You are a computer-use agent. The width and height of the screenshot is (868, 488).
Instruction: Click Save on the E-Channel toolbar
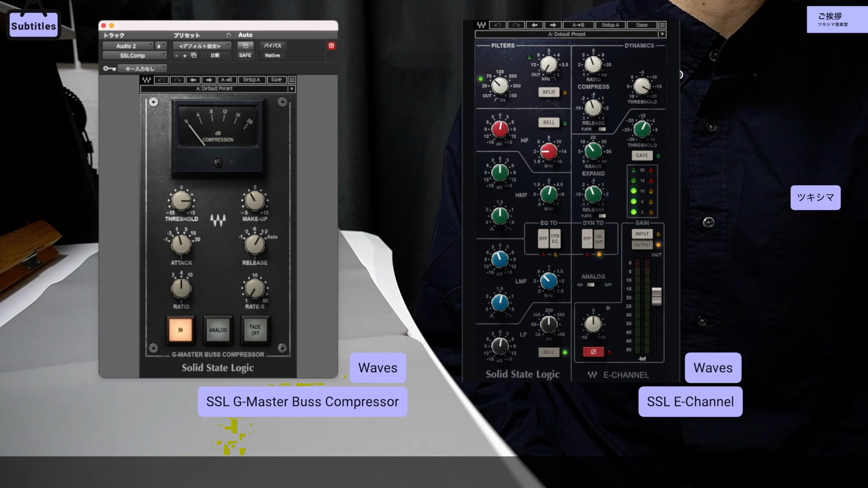(641, 25)
